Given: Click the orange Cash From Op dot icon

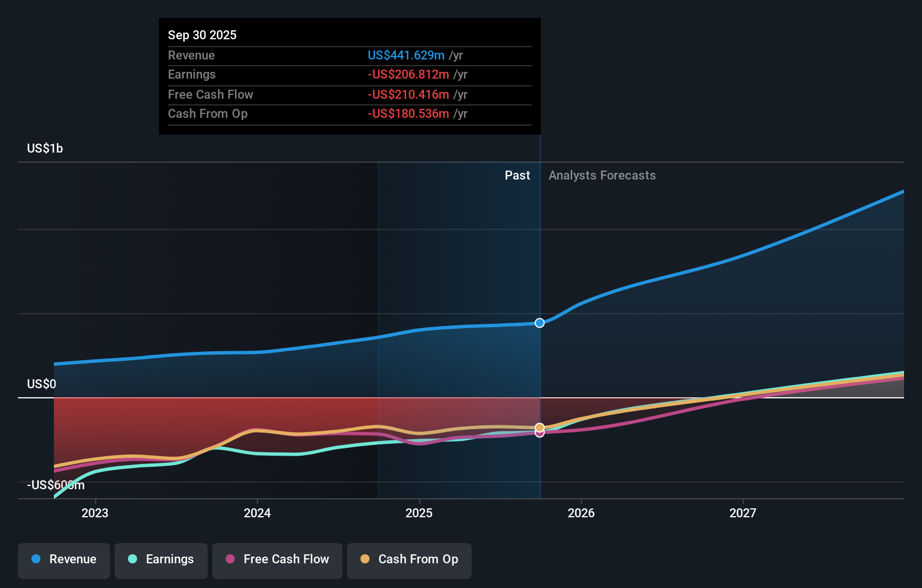Looking at the screenshot, I should pyautogui.click(x=365, y=559).
